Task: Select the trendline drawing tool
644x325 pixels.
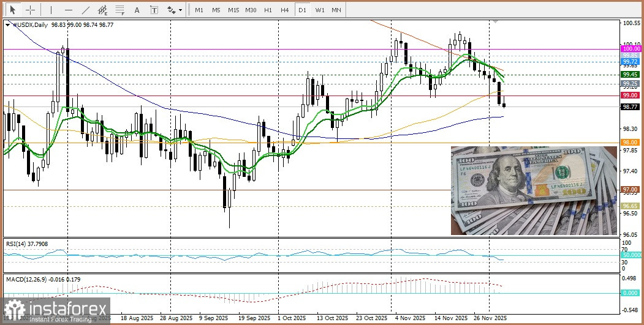Action: [x=86, y=10]
